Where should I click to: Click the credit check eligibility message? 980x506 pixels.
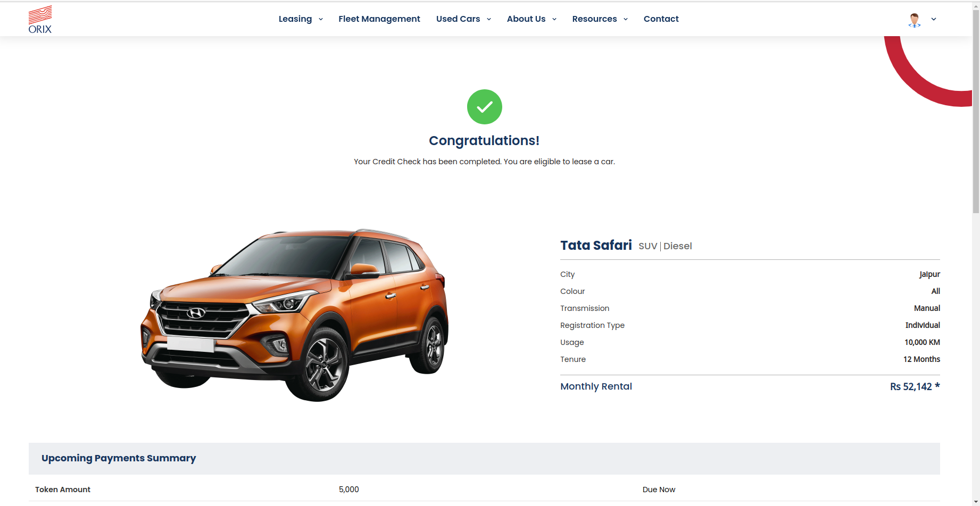point(484,162)
